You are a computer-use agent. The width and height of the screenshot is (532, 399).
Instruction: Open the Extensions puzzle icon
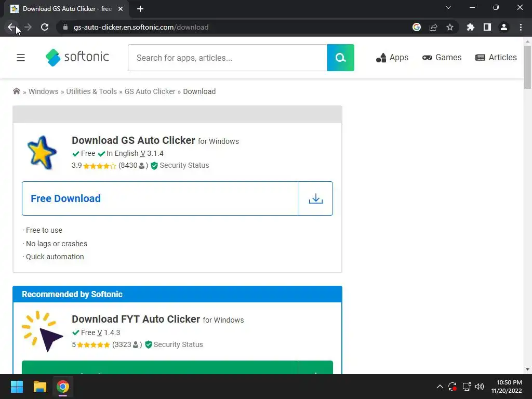click(471, 27)
